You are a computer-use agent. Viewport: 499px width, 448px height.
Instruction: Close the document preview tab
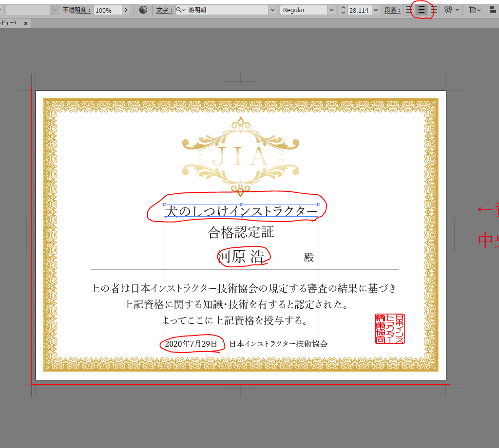tap(26, 23)
